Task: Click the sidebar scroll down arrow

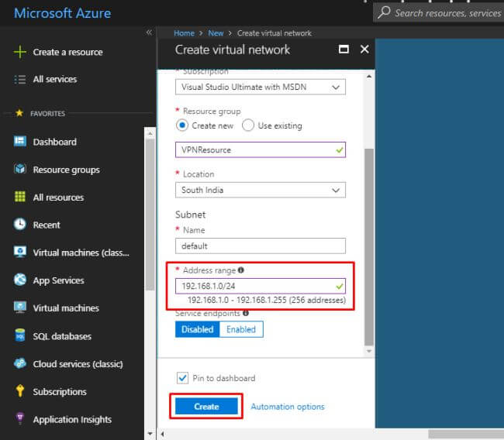Action: [x=150, y=433]
